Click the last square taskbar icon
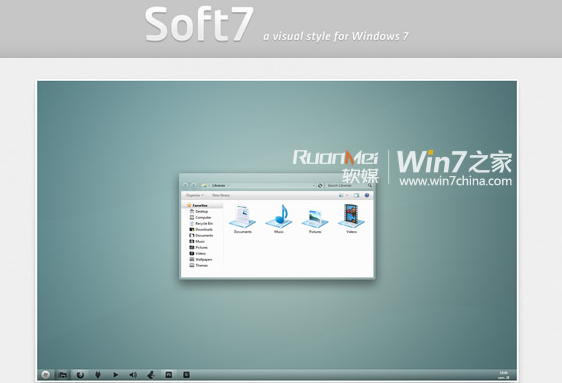This screenshot has width=562, height=383. (186, 375)
